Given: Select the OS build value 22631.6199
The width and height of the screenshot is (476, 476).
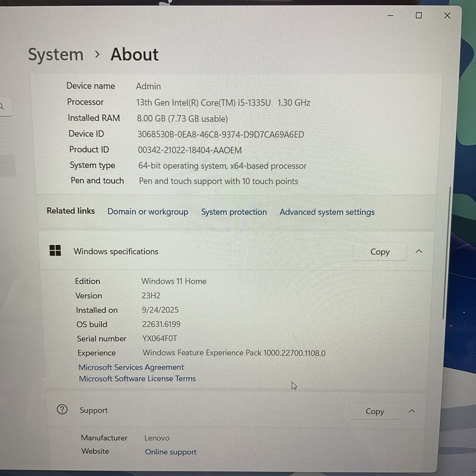Looking at the screenshot, I should tap(161, 324).
